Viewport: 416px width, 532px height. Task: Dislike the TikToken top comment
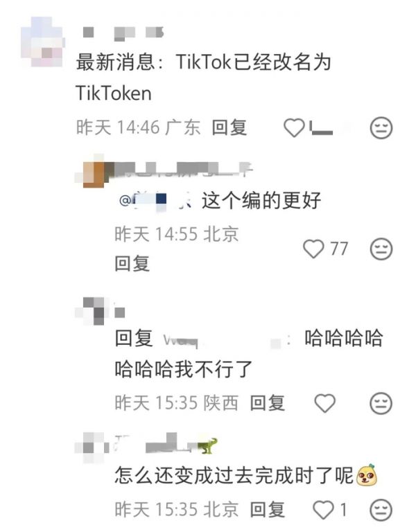(381, 128)
